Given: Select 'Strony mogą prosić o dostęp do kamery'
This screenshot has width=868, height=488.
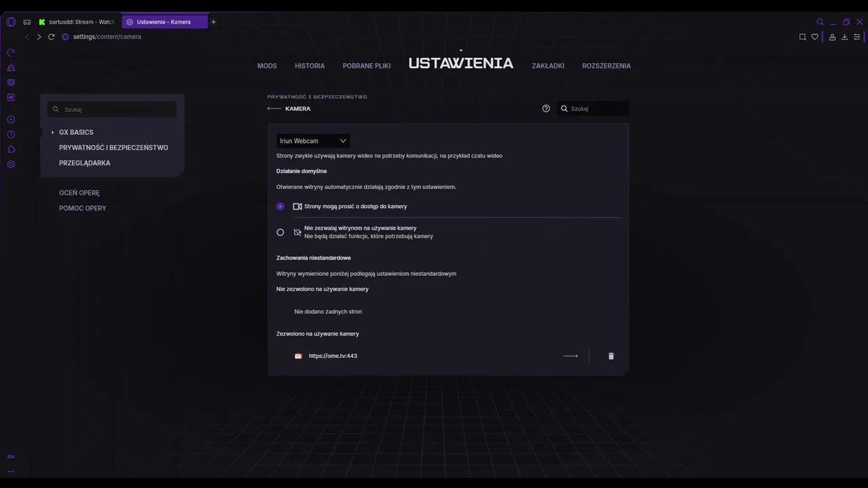Looking at the screenshot, I should (x=280, y=206).
